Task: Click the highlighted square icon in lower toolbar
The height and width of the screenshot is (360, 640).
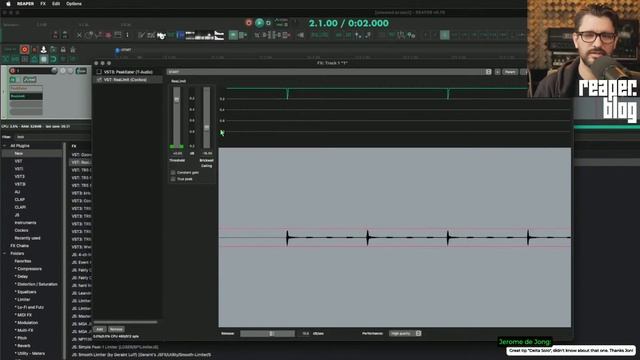Action: point(44,59)
